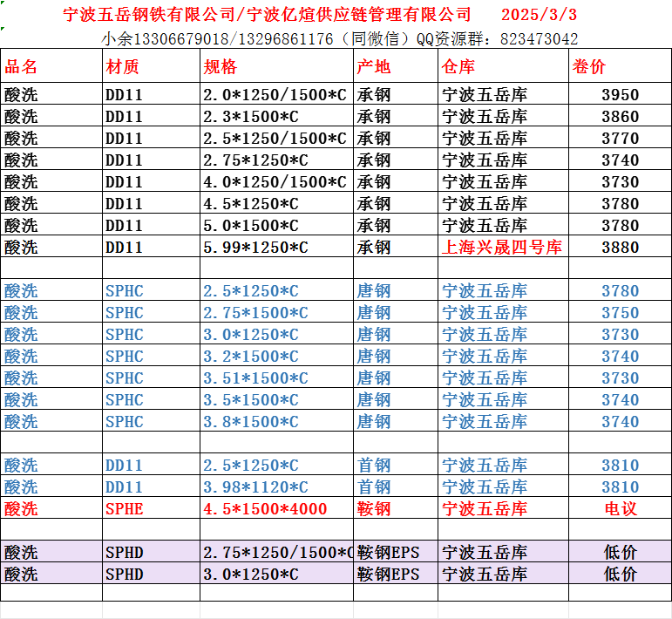The image size is (672, 619).
Task: Click the red price cell 电议
Action: point(621,508)
